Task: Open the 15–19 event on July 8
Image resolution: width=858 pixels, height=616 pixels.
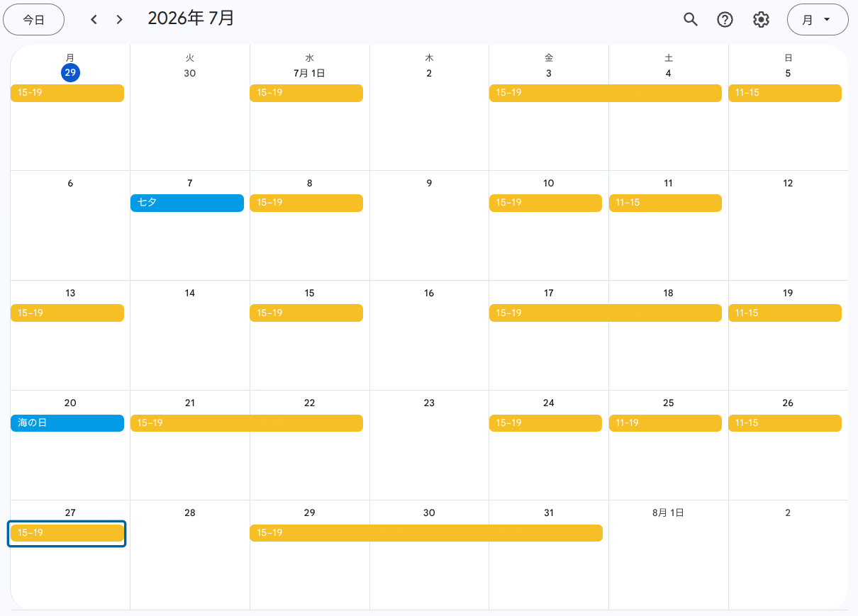Action: (306, 203)
